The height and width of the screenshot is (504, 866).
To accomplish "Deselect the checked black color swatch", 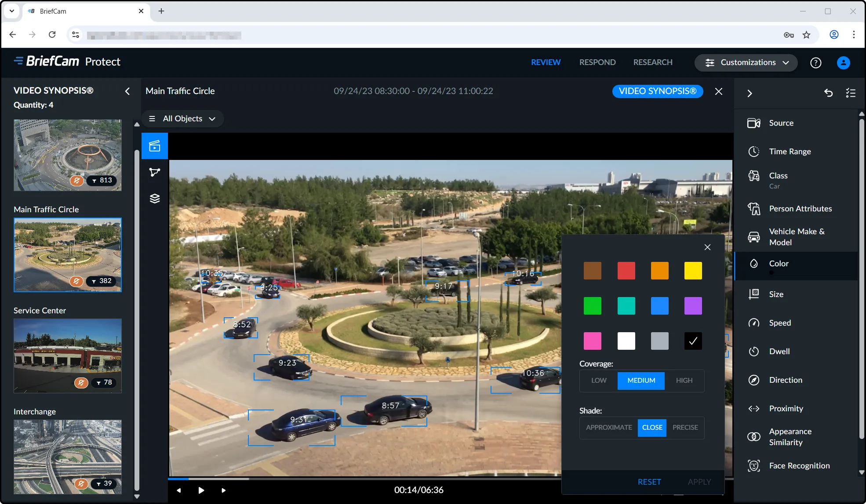I will click(x=693, y=341).
